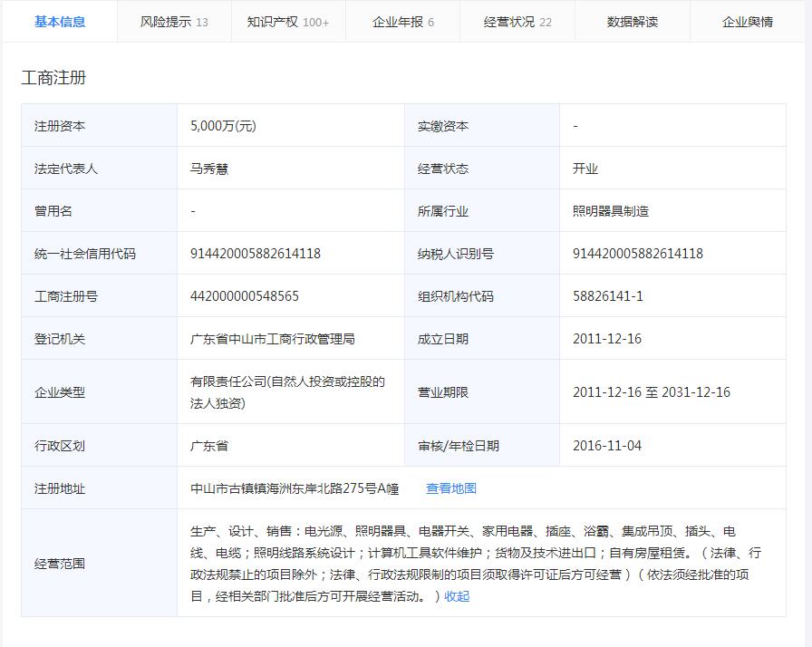Click the 经营状态 label cell
This screenshot has width=812, height=647.
482,169
